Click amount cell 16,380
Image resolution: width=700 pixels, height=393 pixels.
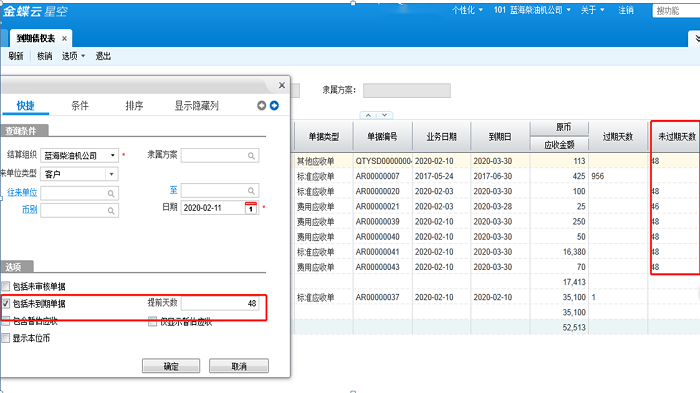click(x=559, y=252)
